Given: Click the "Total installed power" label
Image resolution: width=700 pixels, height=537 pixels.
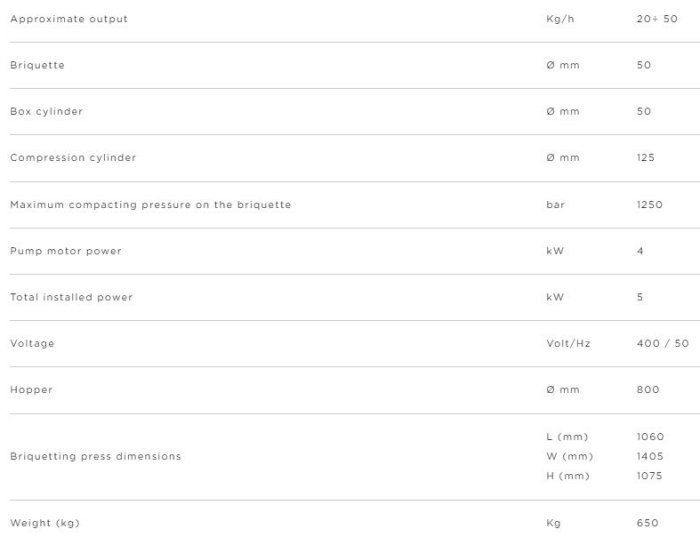Looking at the screenshot, I should pos(71,297).
